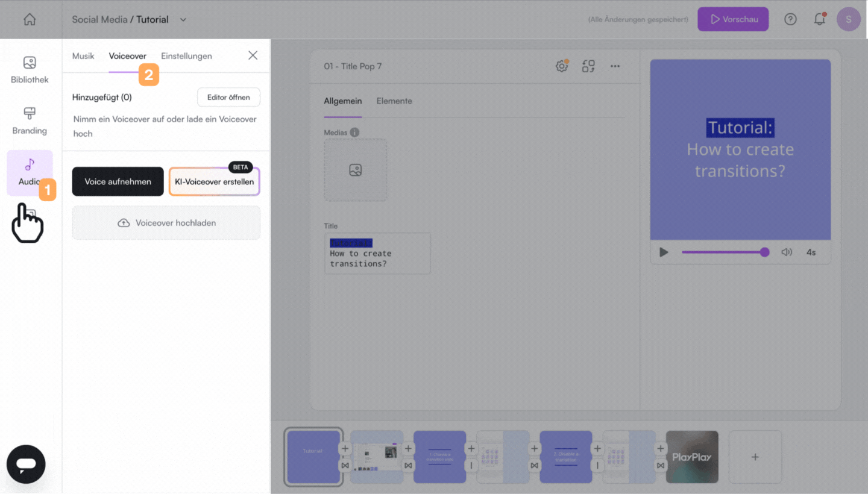Play the slide preview
Viewport: 868px width, 494px height.
(664, 252)
